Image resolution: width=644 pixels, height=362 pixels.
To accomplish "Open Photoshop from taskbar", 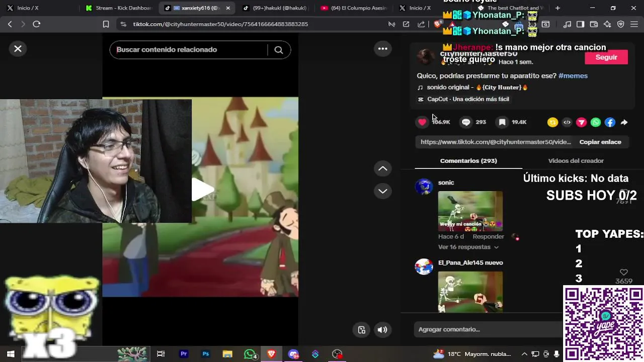I will point(206,354).
